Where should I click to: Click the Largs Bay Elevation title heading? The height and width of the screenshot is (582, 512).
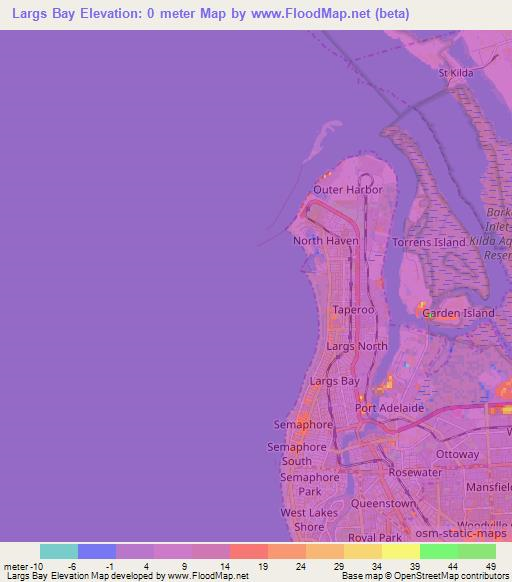(211, 14)
